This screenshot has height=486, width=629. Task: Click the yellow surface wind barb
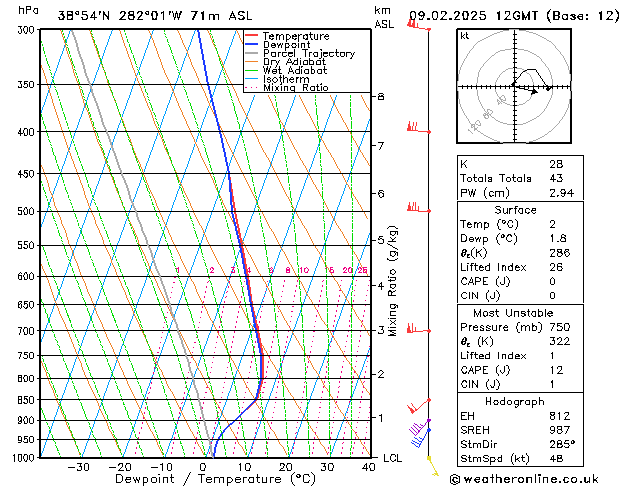[x=433, y=466]
